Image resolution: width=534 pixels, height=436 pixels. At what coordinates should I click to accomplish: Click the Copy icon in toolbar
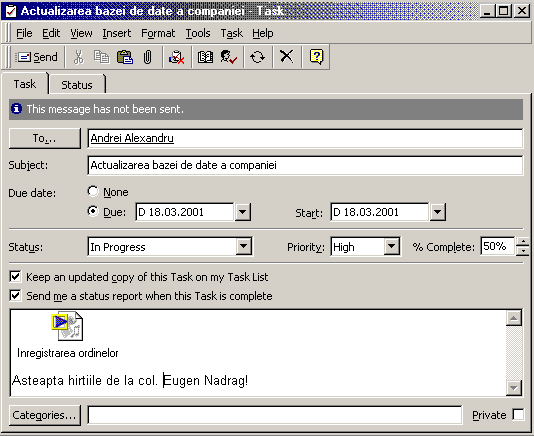click(101, 57)
